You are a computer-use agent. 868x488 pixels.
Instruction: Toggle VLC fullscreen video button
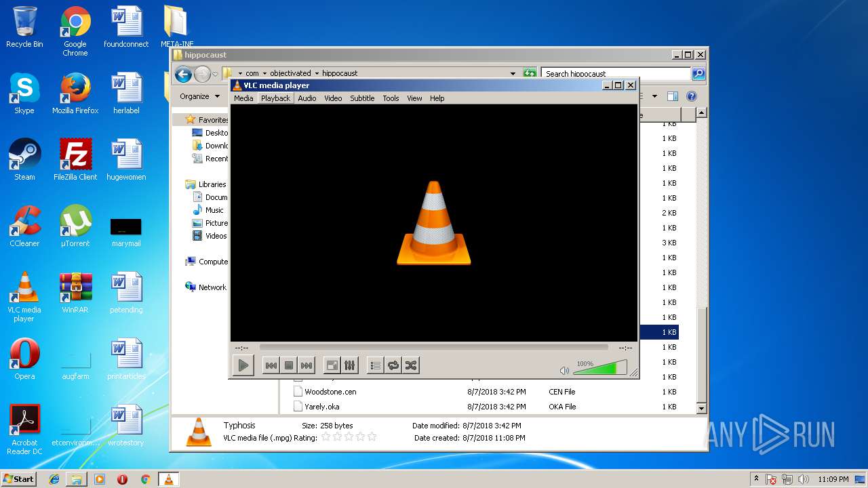(332, 365)
